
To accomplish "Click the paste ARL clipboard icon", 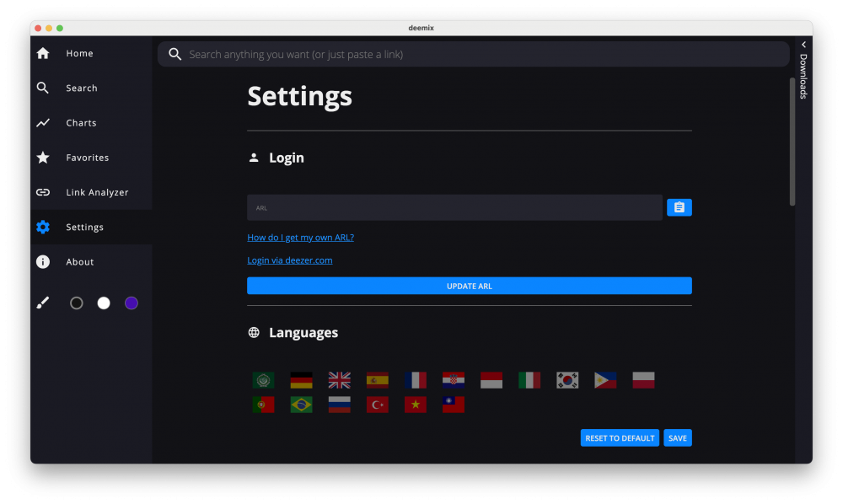I will (679, 207).
